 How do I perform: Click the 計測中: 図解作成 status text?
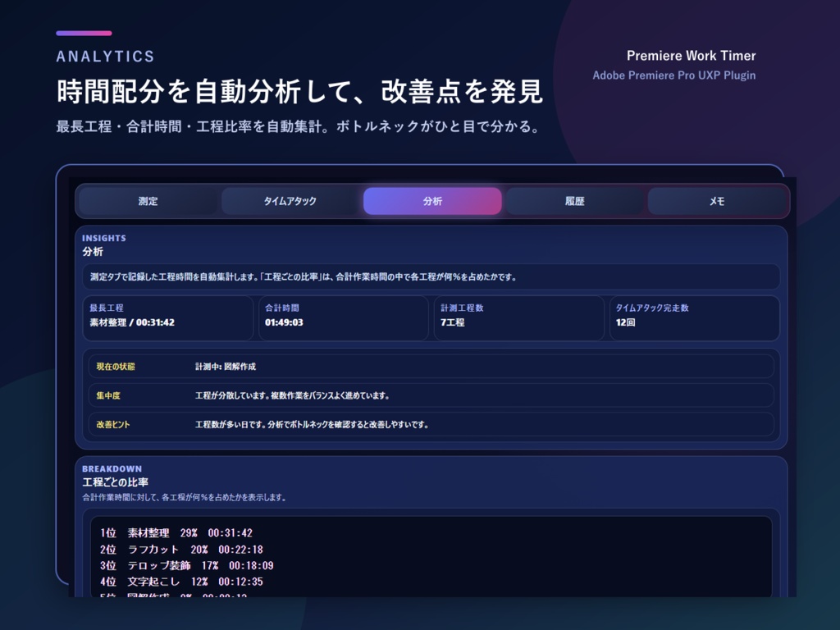pos(226,367)
